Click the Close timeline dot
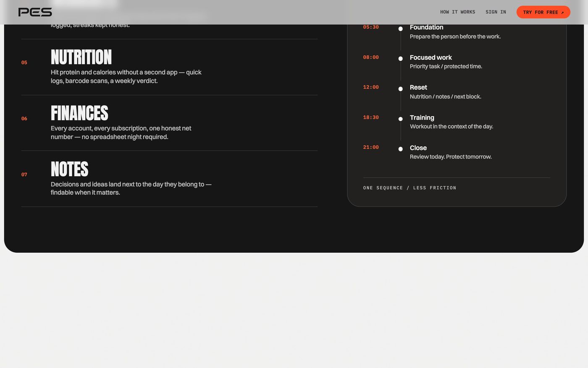This screenshot has width=588, height=368. 401,149
